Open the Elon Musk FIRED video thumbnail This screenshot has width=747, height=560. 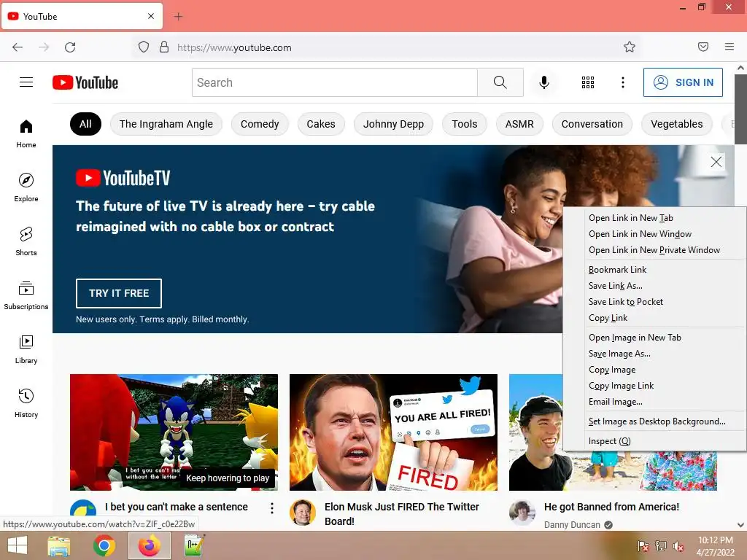[x=393, y=432]
